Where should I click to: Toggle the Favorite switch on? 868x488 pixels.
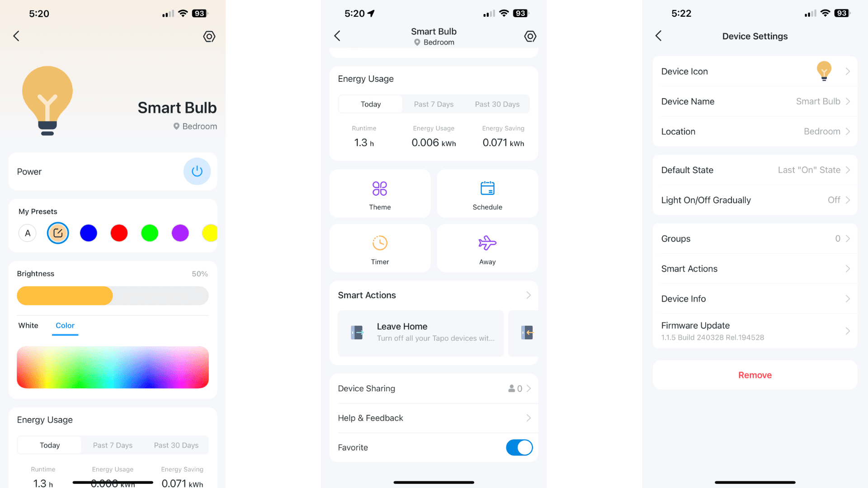coord(518,447)
